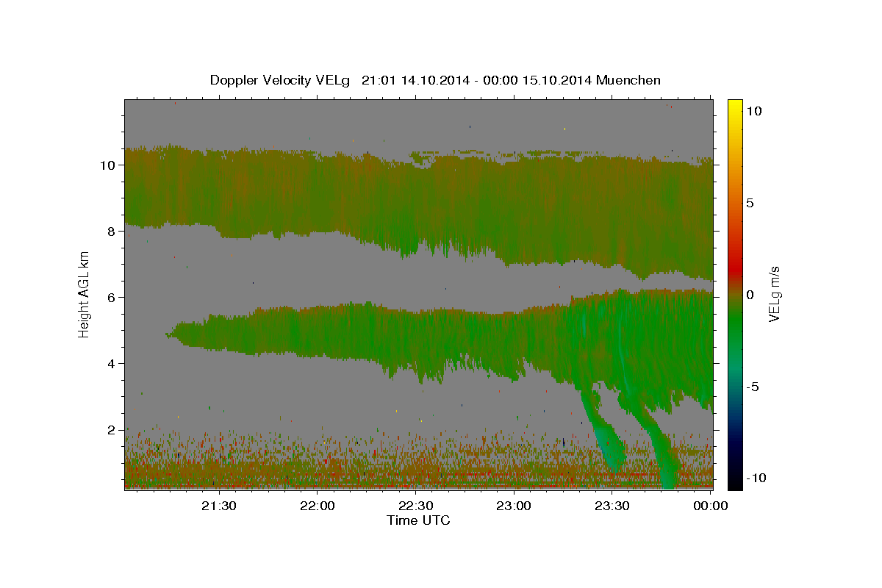Screen dimensions: 882x588
Task: Click the 22:30 time tick label
Action: pyautogui.click(x=415, y=506)
